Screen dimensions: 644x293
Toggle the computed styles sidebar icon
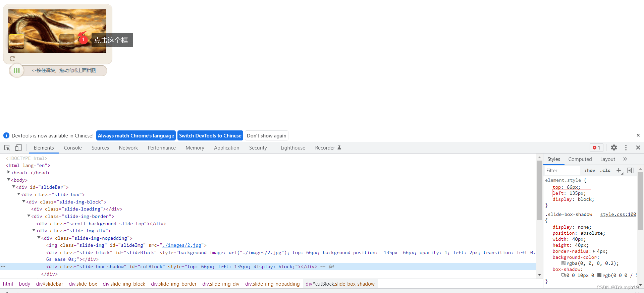tap(630, 171)
